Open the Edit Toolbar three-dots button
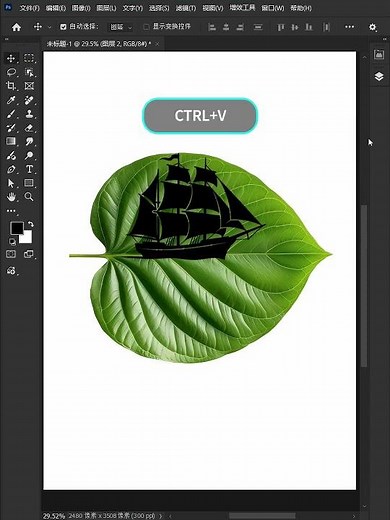390x520 pixels. click(11, 211)
